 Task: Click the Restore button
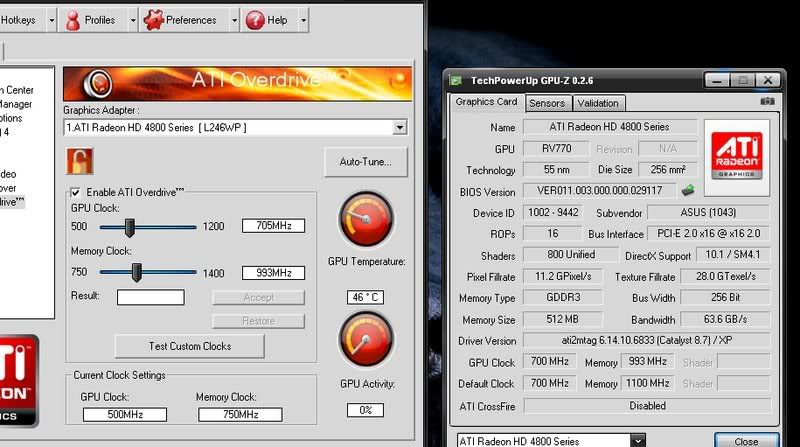(259, 321)
